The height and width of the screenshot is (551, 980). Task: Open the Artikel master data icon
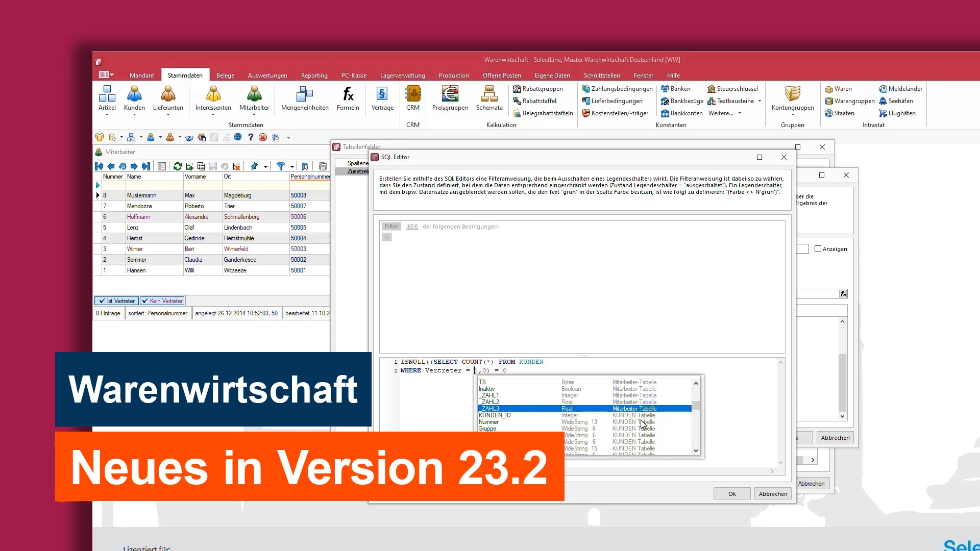coord(107,94)
